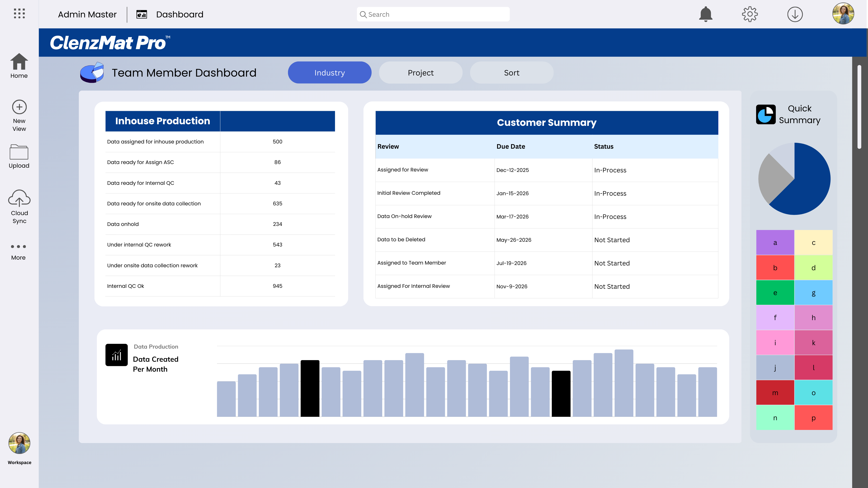Focus the Search input field
Image resolution: width=868 pixels, height=488 pixels.
[433, 14]
